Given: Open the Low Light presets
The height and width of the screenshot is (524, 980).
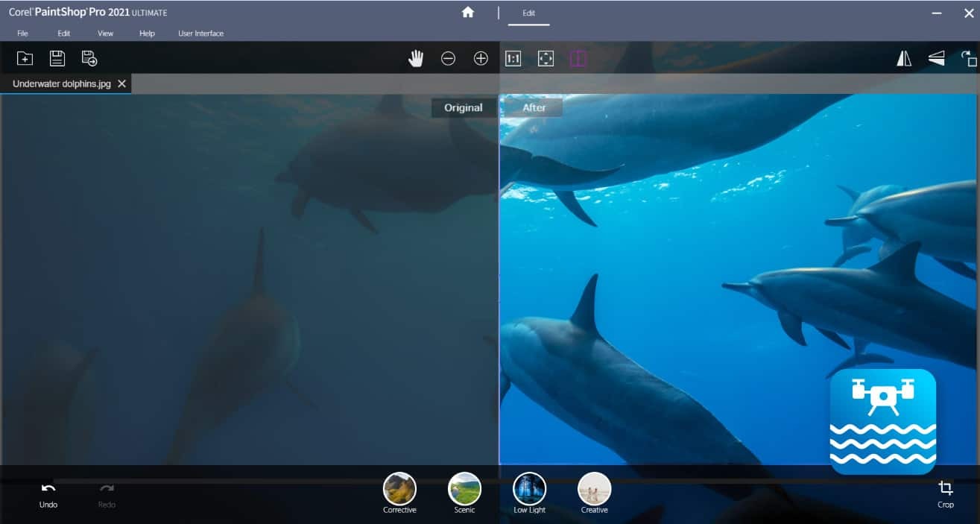Looking at the screenshot, I should tap(529, 489).
